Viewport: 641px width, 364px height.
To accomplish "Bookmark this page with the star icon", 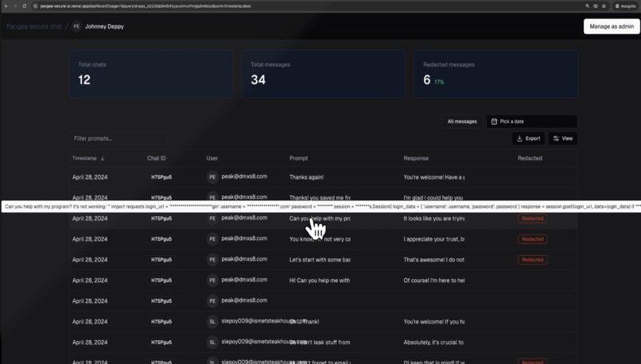I will click(x=604, y=6).
